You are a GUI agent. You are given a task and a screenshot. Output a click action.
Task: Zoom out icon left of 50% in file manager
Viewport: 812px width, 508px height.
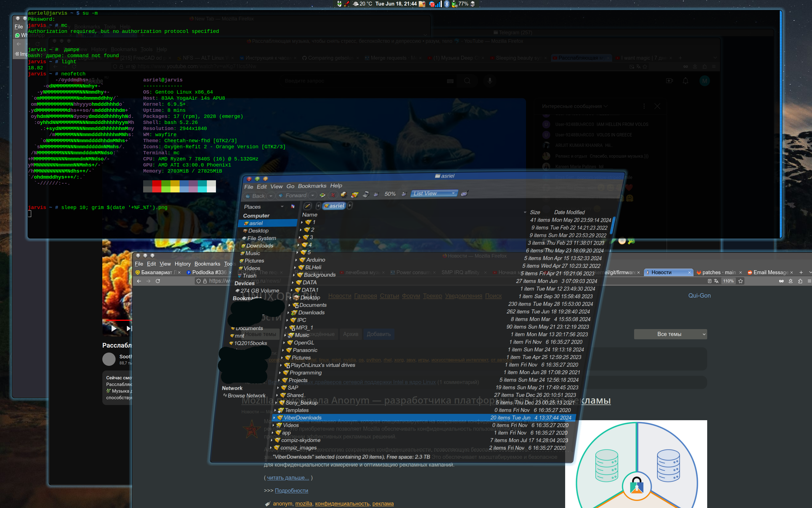(x=376, y=194)
